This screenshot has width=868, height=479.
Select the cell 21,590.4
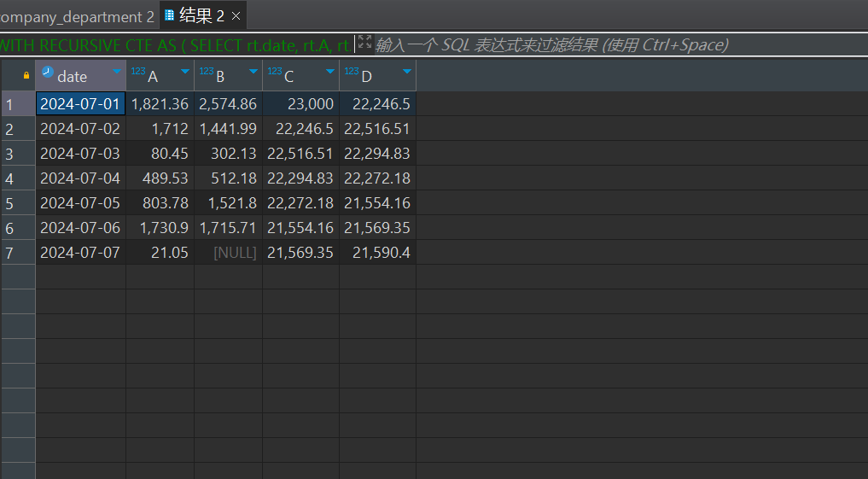pos(377,253)
